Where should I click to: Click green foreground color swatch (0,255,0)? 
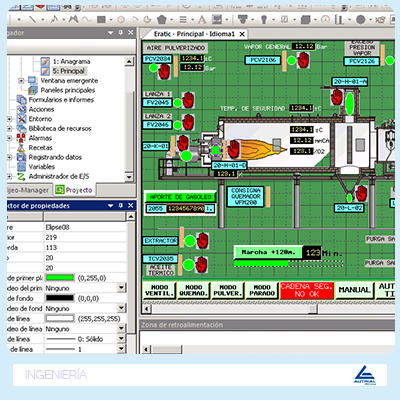[60, 278]
